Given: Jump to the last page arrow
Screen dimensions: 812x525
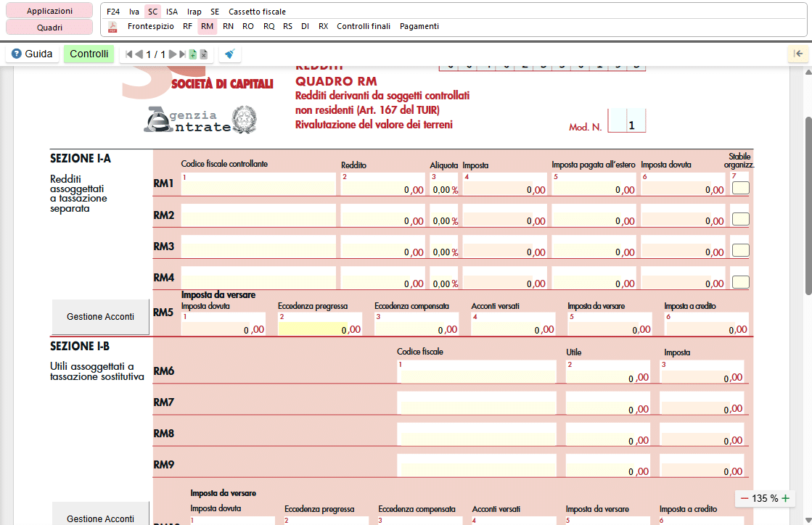Looking at the screenshot, I should point(182,54).
